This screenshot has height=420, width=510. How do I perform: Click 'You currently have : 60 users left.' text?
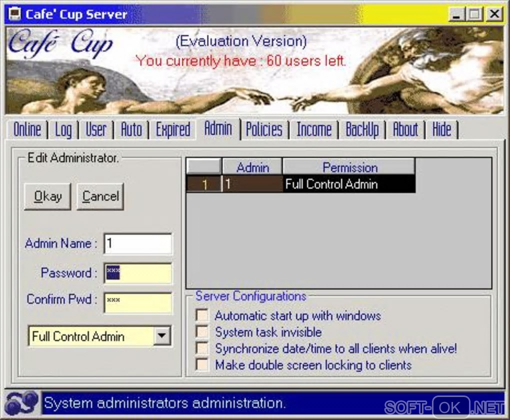coord(240,61)
